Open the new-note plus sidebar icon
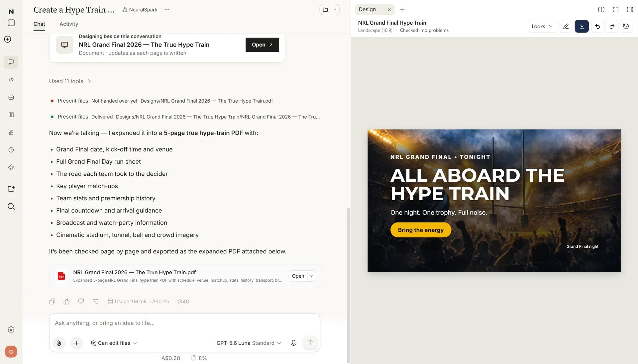Viewport: 638px width, 364px height. point(11,189)
